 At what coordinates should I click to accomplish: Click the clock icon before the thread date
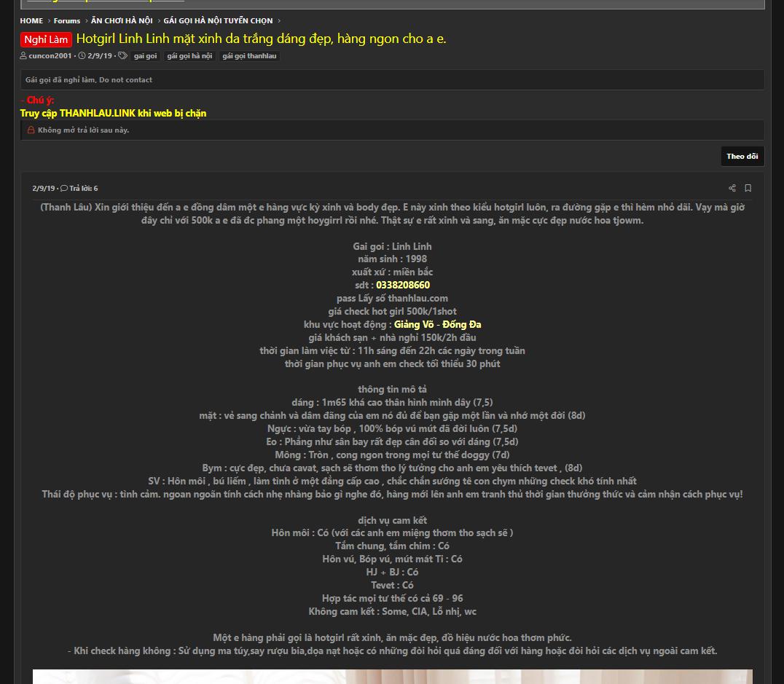82,55
